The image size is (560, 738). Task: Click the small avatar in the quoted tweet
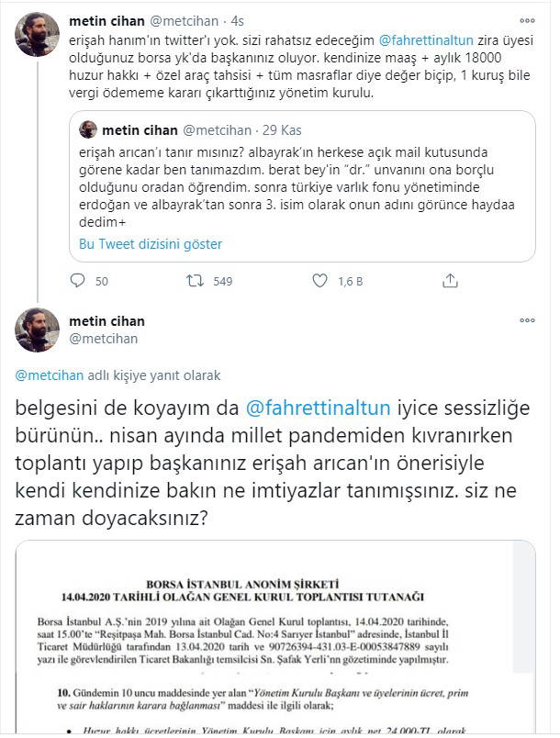tap(88, 129)
